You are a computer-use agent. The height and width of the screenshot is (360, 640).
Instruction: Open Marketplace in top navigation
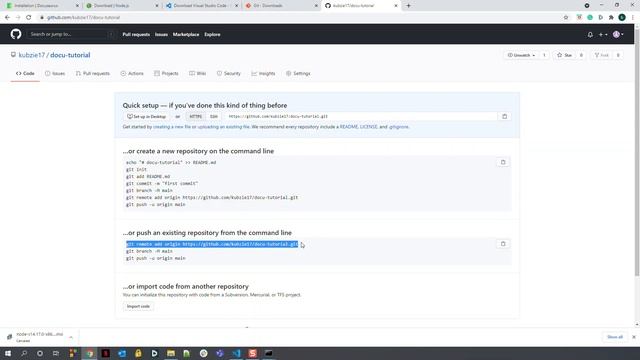186,35
